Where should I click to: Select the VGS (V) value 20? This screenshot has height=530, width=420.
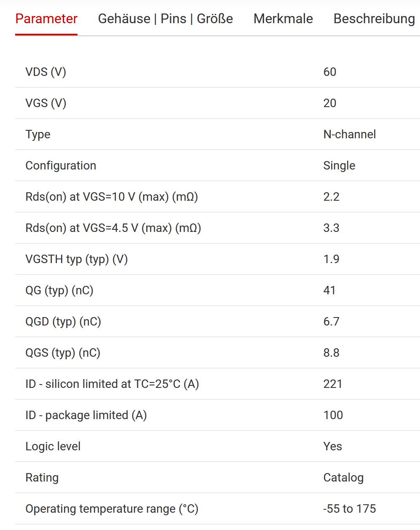pos(330,103)
